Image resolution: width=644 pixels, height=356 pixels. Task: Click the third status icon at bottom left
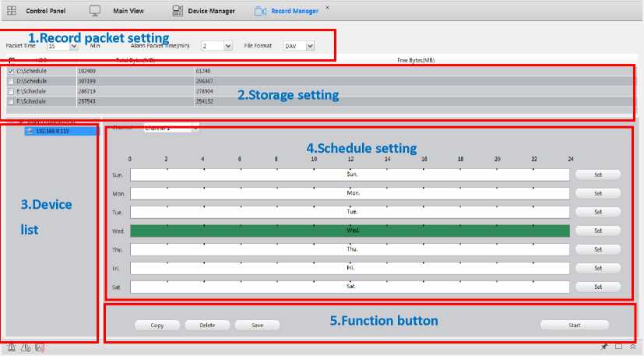39,347
